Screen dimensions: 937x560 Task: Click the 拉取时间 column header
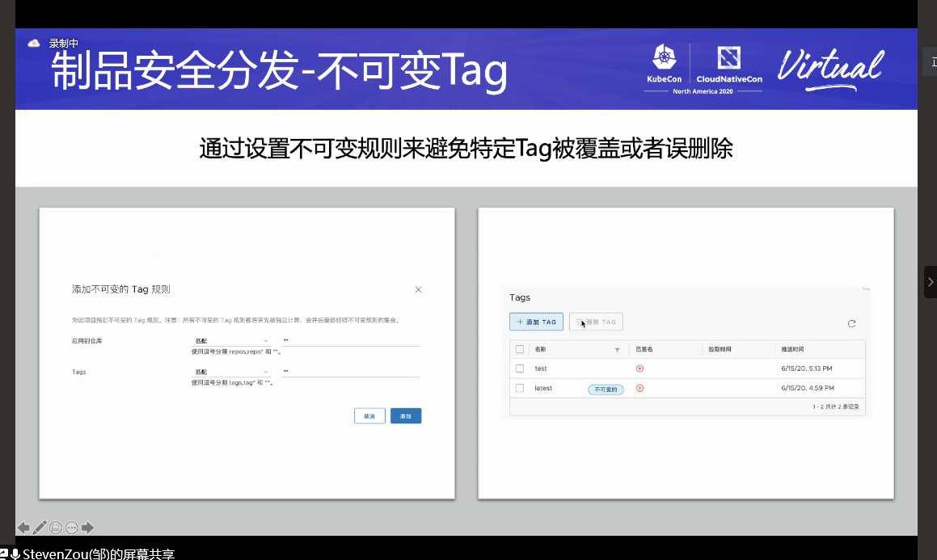pos(720,349)
